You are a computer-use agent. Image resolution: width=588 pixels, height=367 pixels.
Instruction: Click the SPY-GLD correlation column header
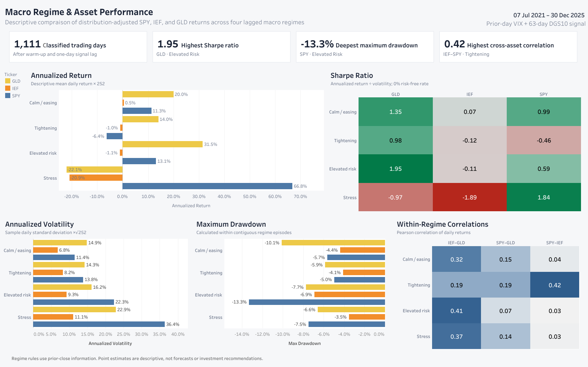pos(506,243)
